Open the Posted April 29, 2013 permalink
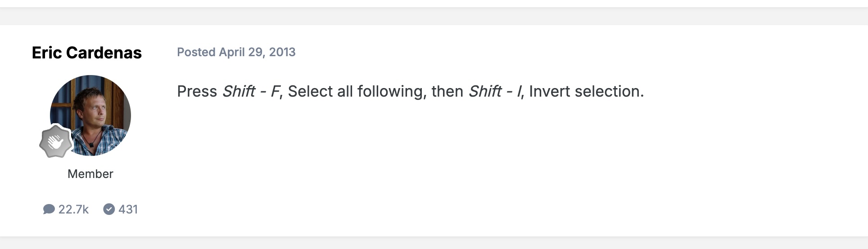This screenshot has height=249, width=868. [x=236, y=52]
